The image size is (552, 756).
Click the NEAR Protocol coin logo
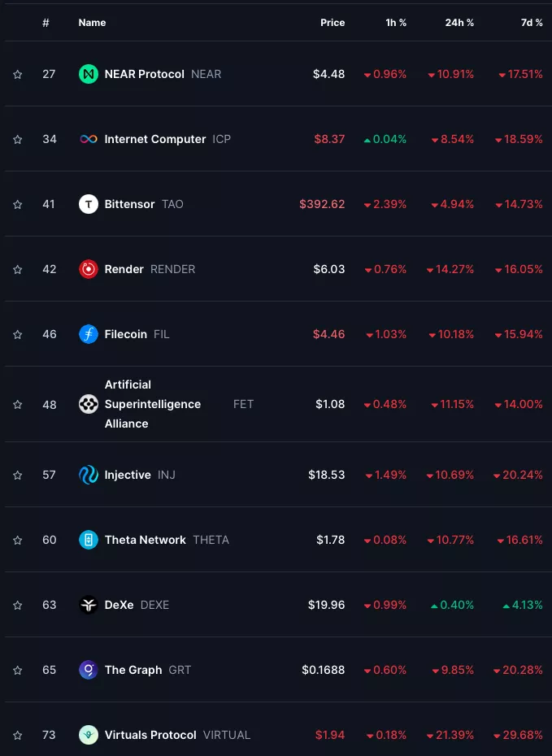click(89, 74)
